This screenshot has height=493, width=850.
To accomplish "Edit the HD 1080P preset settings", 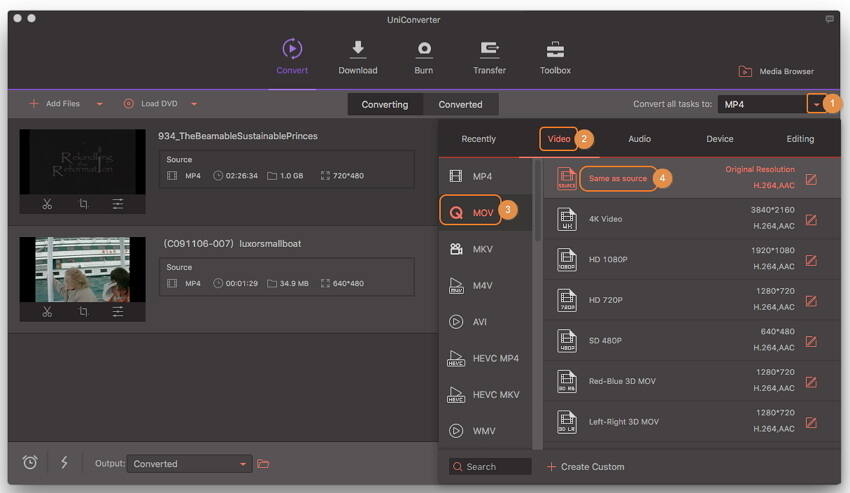I will click(811, 260).
